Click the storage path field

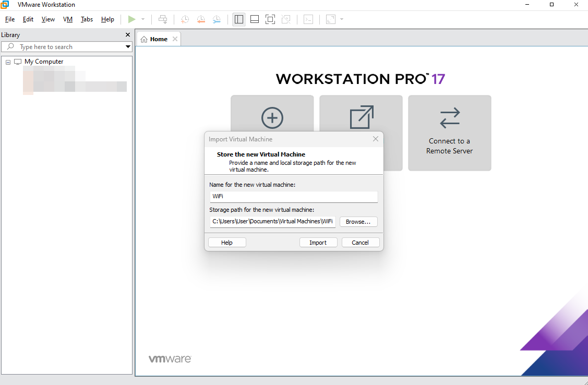[273, 222]
